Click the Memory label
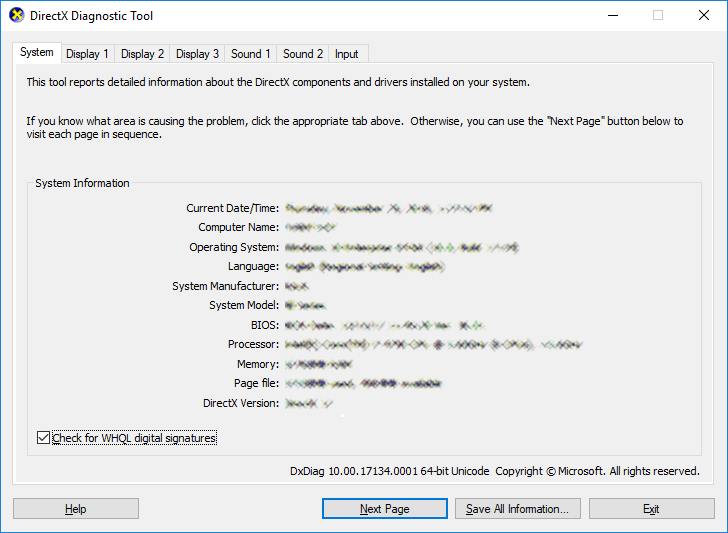Screen dimensions: 728x533 pyautogui.click(x=258, y=364)
